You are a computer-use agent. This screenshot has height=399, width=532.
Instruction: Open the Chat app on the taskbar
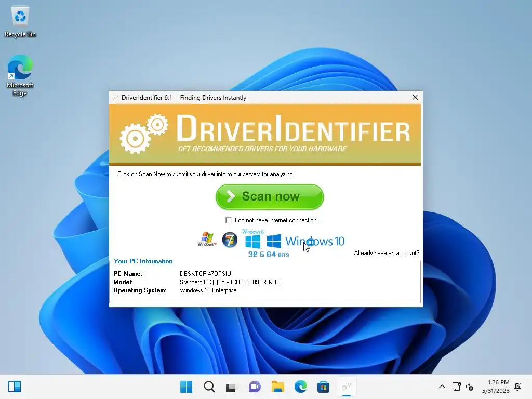(255, 387)
